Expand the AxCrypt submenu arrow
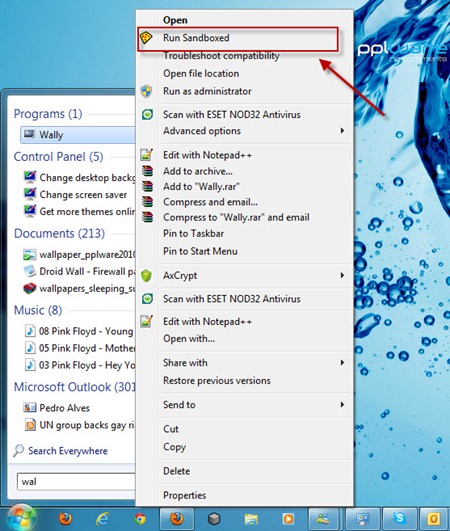This screenshot has height=531, width=450. [342, 275]
